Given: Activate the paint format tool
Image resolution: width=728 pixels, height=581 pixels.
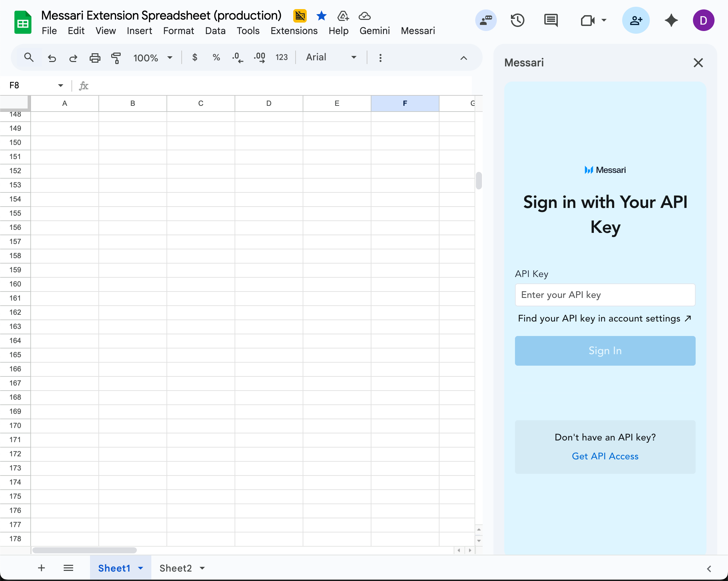Looking at the screenshot, I should (x=116, y=58).
